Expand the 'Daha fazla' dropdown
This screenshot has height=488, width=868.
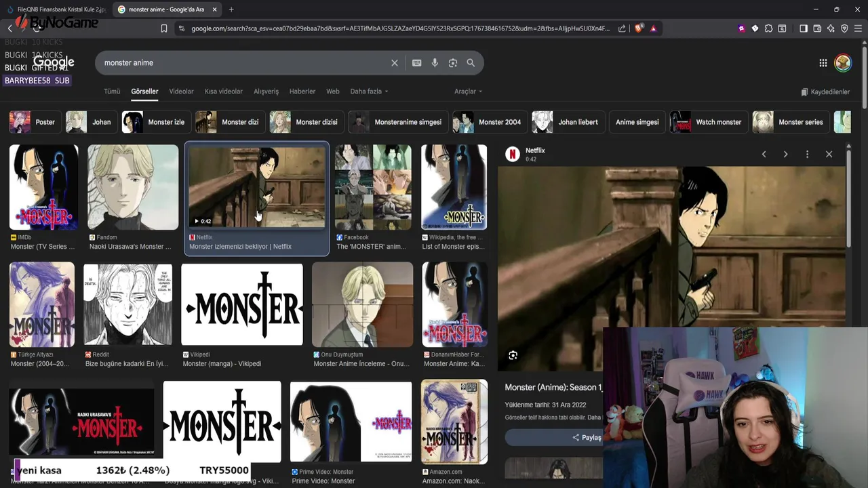point(370,91)
